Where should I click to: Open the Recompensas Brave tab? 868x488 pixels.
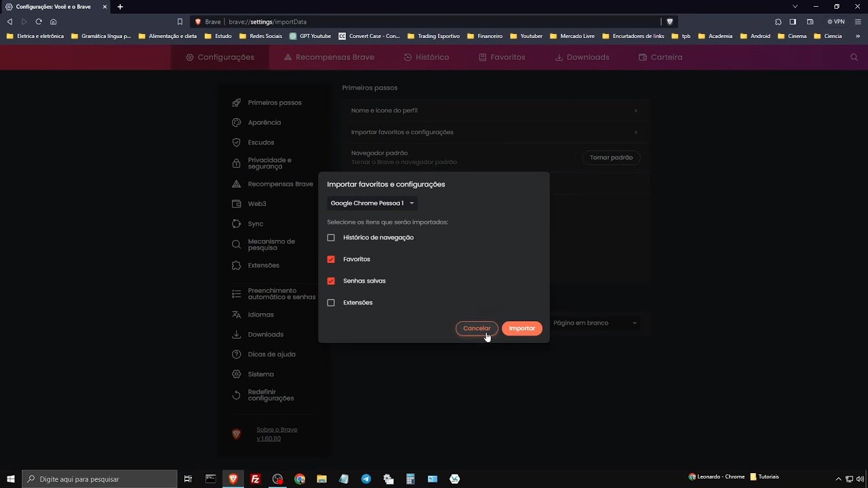(x=329, y=58)
